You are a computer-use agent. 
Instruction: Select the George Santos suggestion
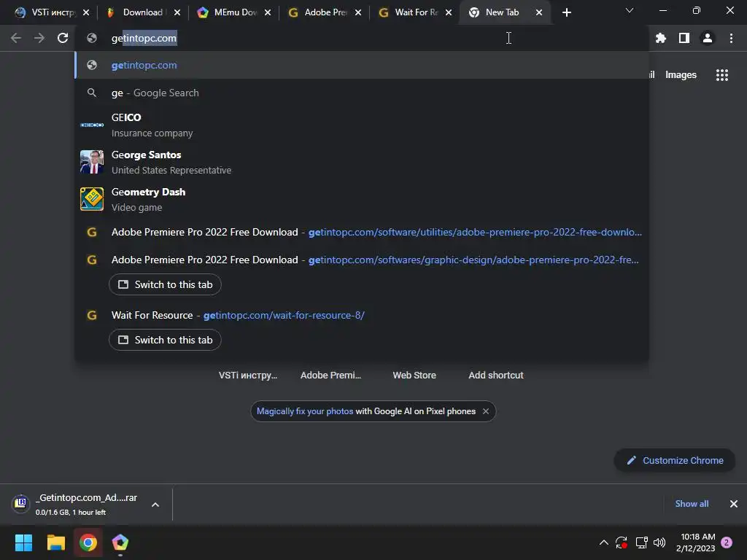click(362, 162)
